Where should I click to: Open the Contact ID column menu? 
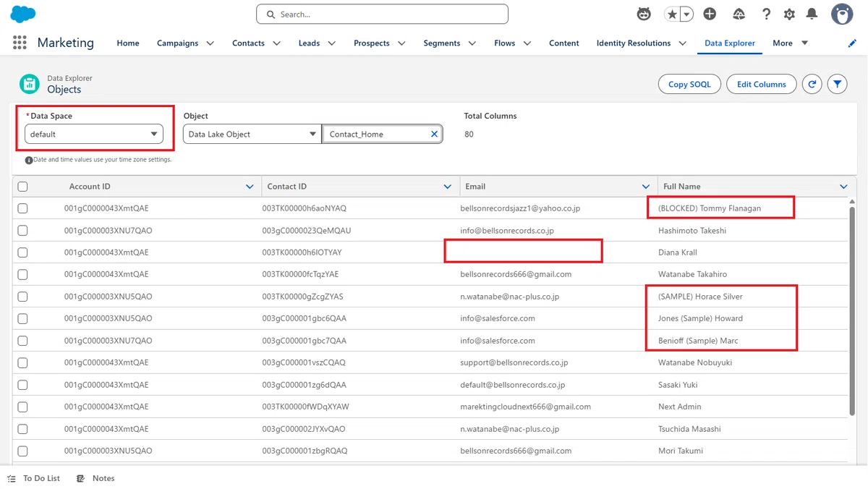448,187
